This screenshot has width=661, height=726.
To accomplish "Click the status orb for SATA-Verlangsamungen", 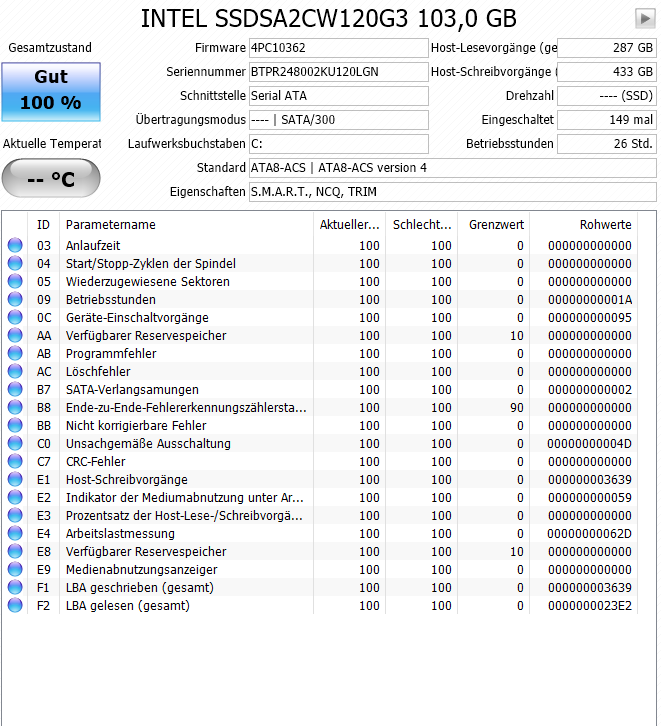I will 15,389.
